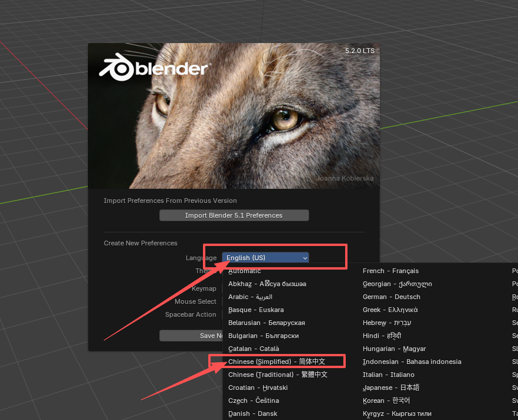Pick Croatian - Hrvatski
Screen dimensions: 518x420
point(258,388)
